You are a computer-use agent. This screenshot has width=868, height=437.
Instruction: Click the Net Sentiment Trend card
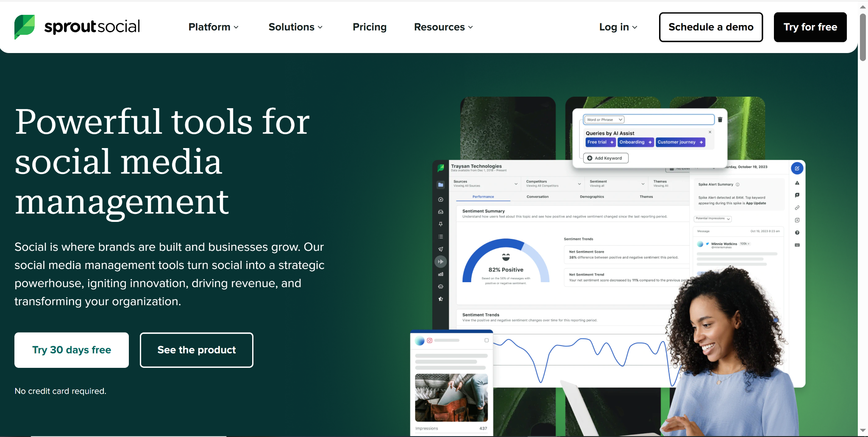(x=626, y=277)
